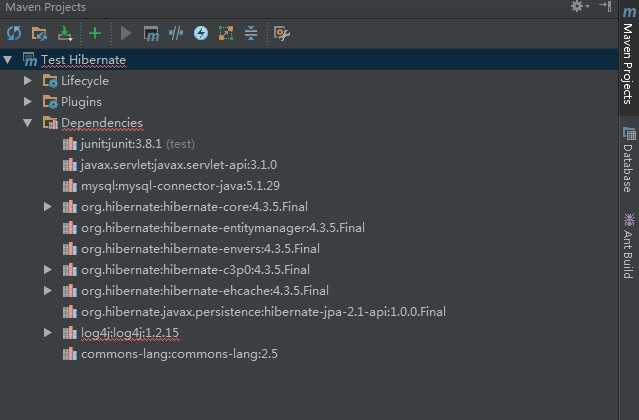Click library icon beside hibernate-jpa-2.1-api
Screen dimensions: 639x420
click(70, 312)
